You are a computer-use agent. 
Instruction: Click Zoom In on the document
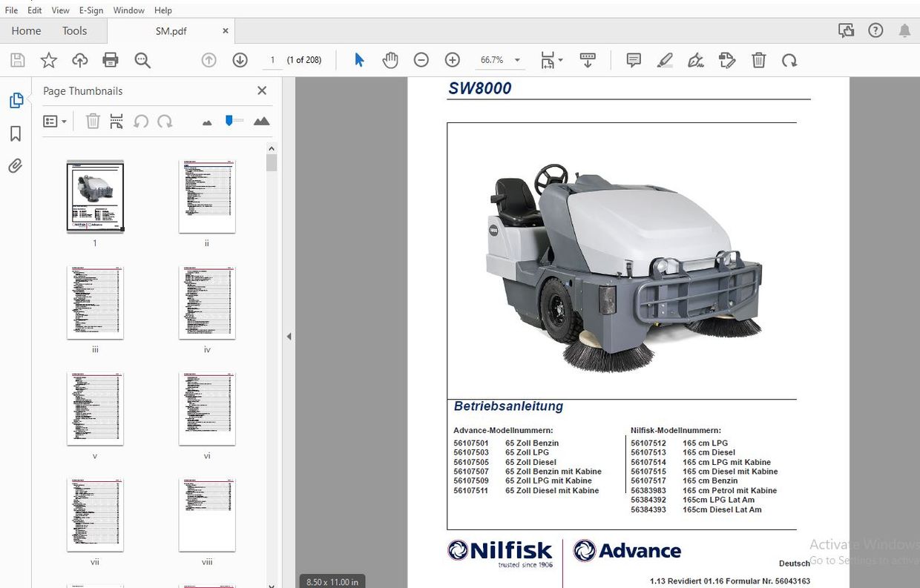coord(452,59)
